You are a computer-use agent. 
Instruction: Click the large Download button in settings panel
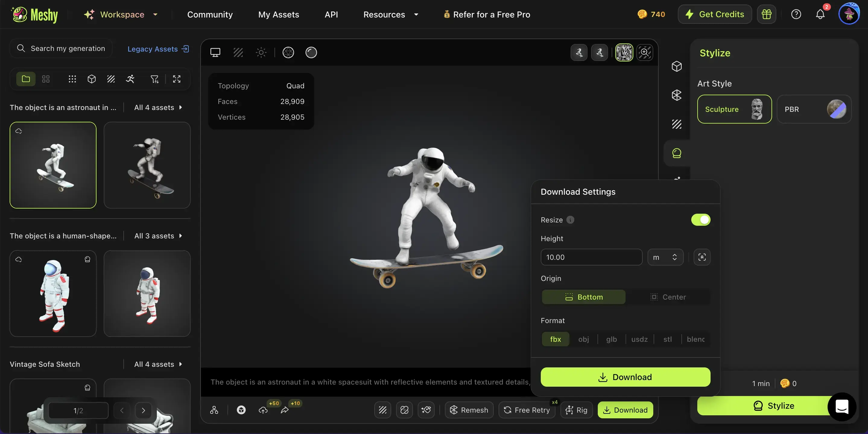point(626,377)
